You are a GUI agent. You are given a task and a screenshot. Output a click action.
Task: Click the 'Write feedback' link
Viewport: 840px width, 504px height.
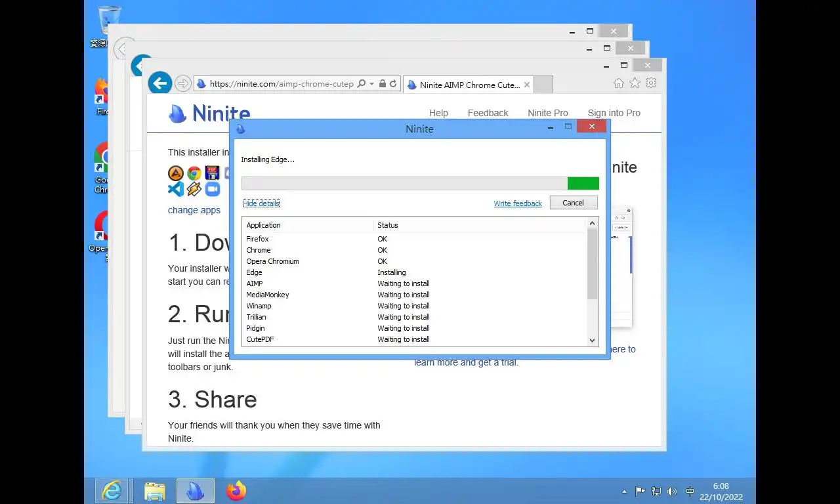click(x=518, y=203)
